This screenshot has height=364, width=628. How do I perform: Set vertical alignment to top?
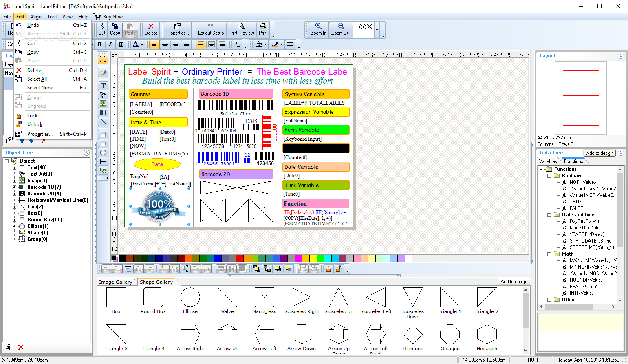pos(201,44)
